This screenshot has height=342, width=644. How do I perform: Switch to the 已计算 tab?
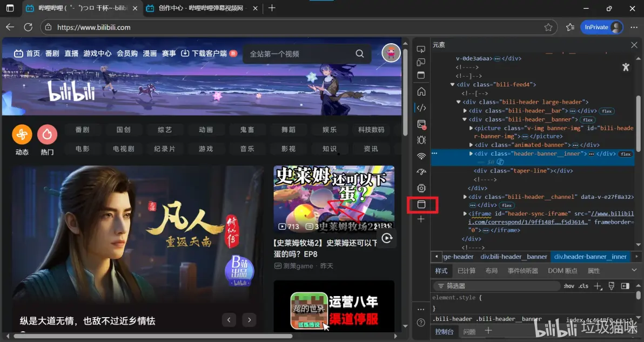coord(467,271)
